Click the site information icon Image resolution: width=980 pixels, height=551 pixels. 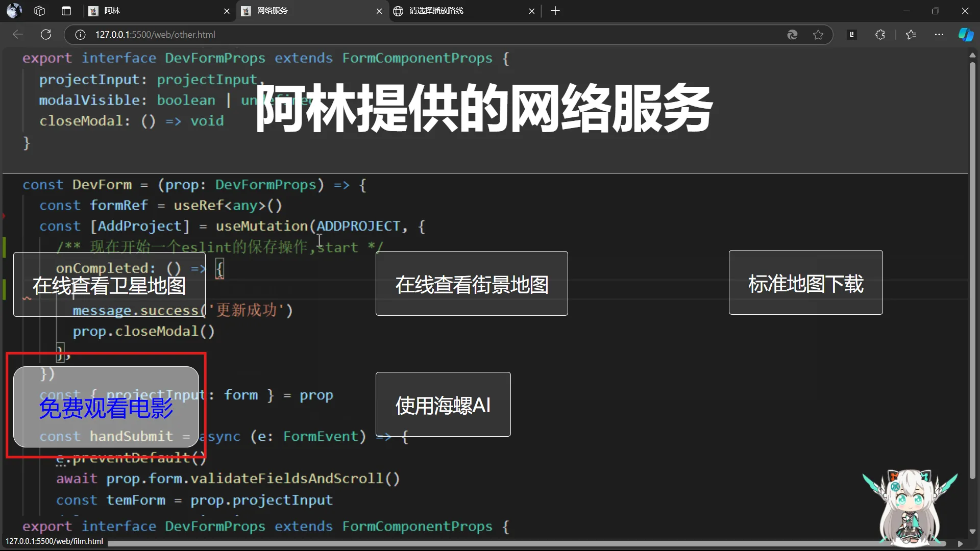pyautogui.click(x=80, y=35)
